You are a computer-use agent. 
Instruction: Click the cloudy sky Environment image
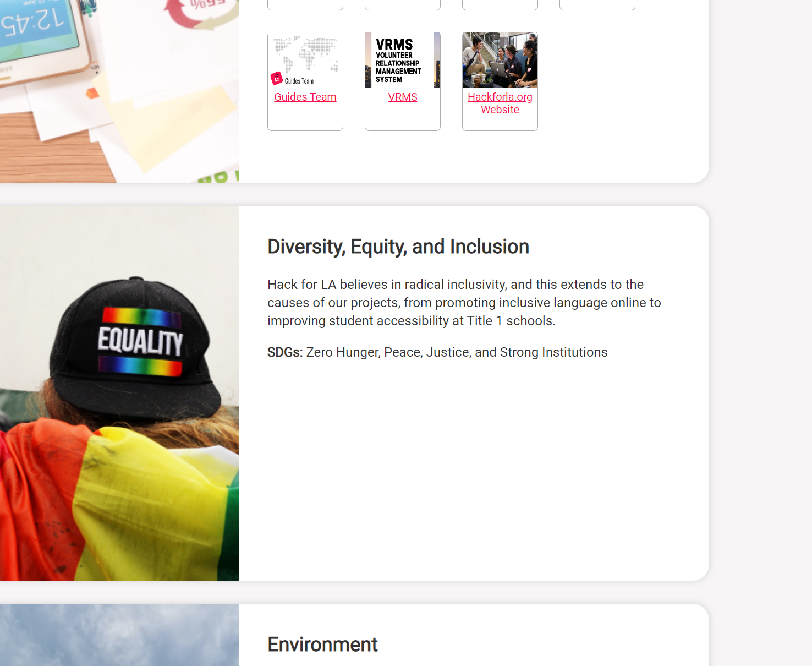pos(119,635)
